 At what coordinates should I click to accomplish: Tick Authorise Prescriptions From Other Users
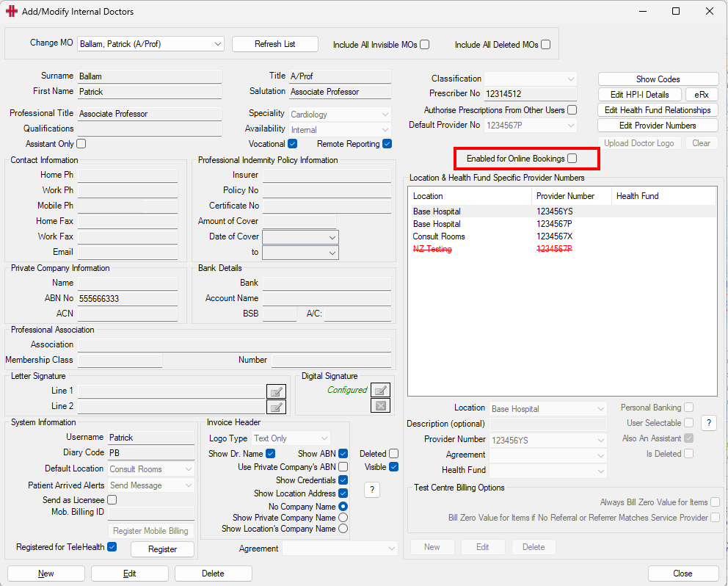(572, 110)
